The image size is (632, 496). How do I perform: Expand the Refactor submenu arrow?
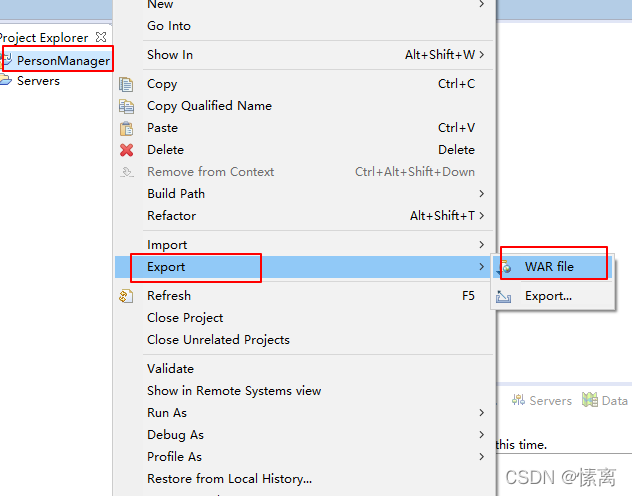click(482, 216)
